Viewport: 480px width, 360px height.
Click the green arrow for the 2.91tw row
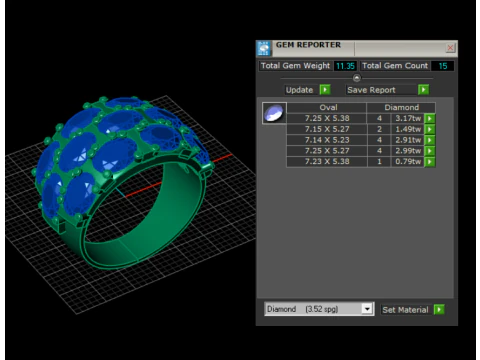(x=430, y=140)
